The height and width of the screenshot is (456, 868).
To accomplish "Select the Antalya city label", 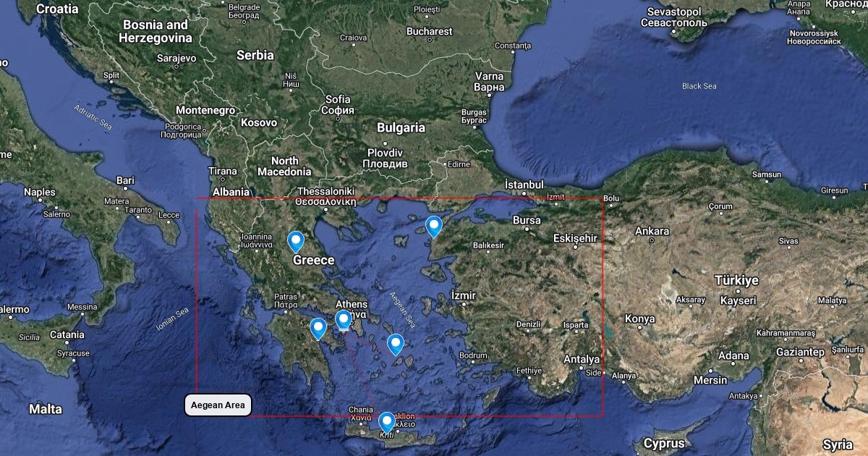I will click(581, 359).
